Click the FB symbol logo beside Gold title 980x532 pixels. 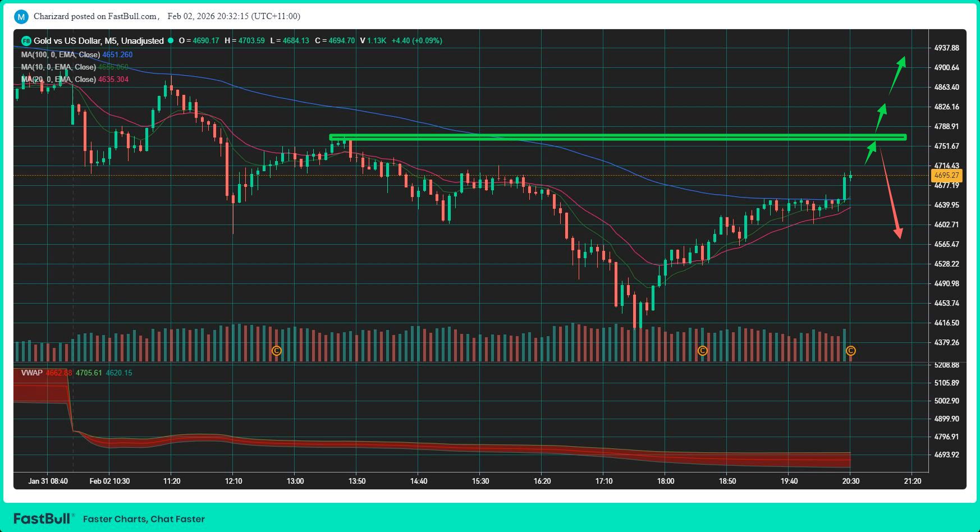[x=26, y=41]
